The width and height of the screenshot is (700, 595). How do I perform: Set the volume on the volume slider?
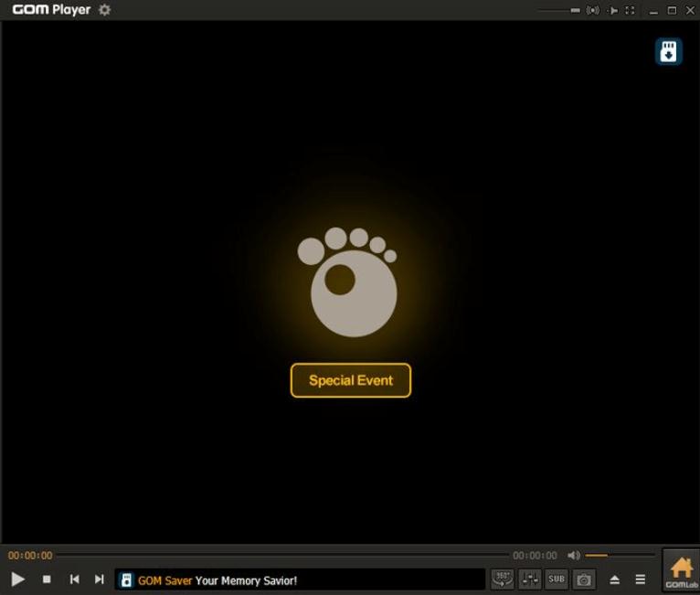620,556
